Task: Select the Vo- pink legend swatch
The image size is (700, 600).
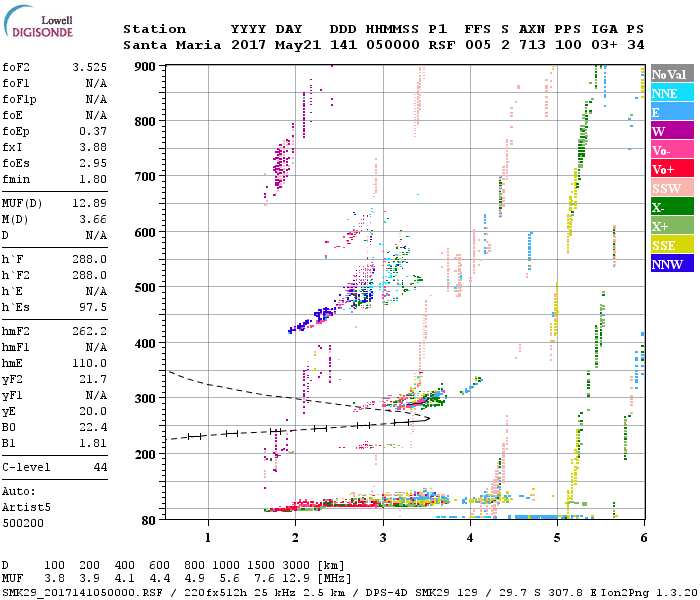Action: pos(672,150)
